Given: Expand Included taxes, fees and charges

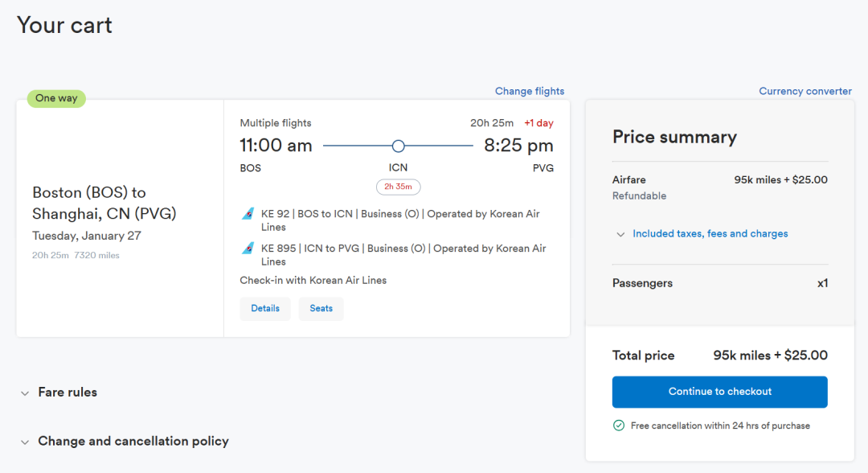Looking at the screenshot, I should (x=710, y=234).
